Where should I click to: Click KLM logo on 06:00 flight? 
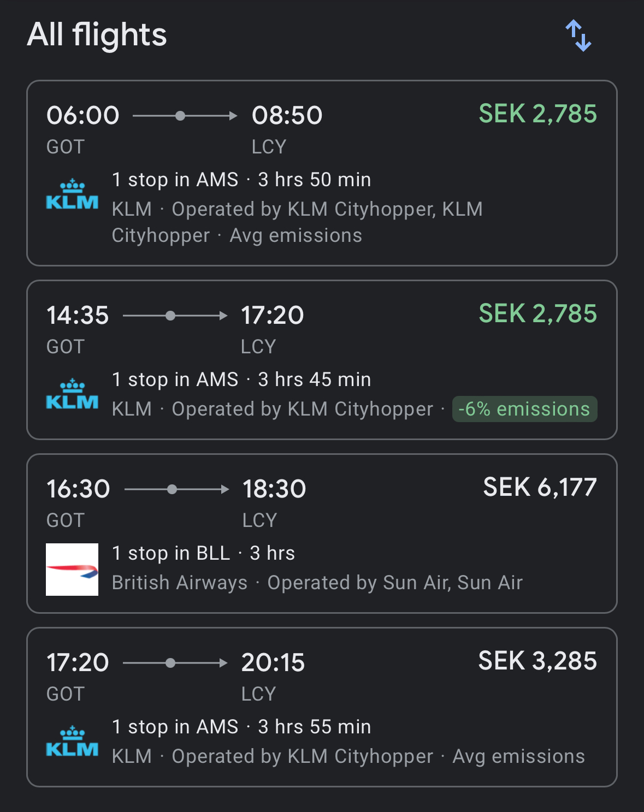point(72,195)
